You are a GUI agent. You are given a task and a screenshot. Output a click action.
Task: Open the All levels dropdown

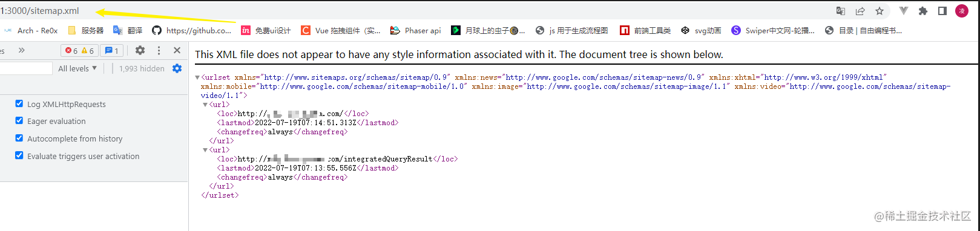77,68
